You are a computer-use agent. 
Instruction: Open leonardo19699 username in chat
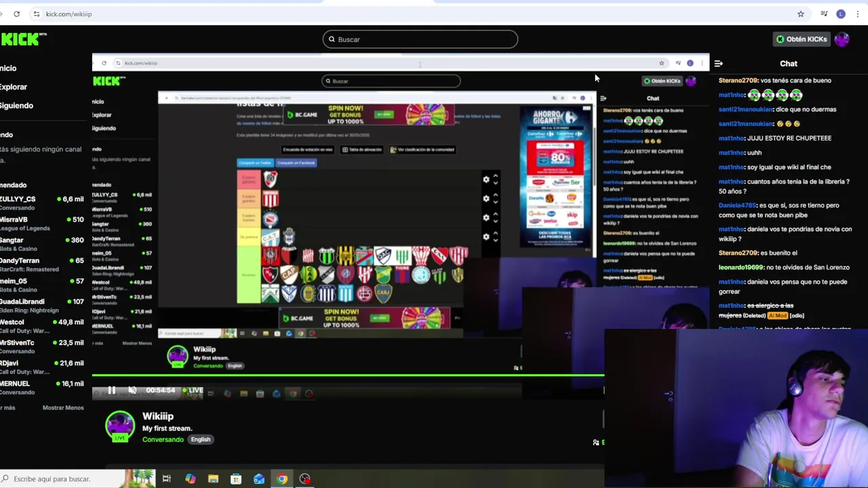coord(741,267)
